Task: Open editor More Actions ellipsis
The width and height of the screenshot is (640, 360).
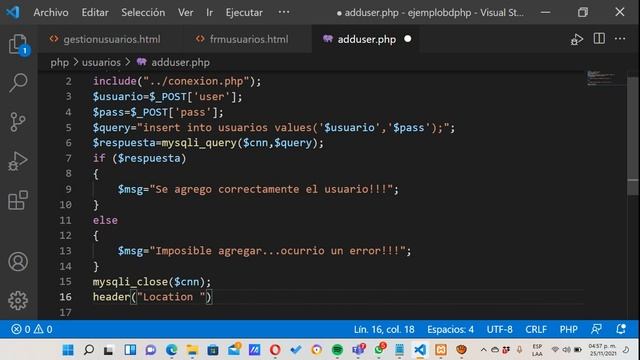Action: 620,39
